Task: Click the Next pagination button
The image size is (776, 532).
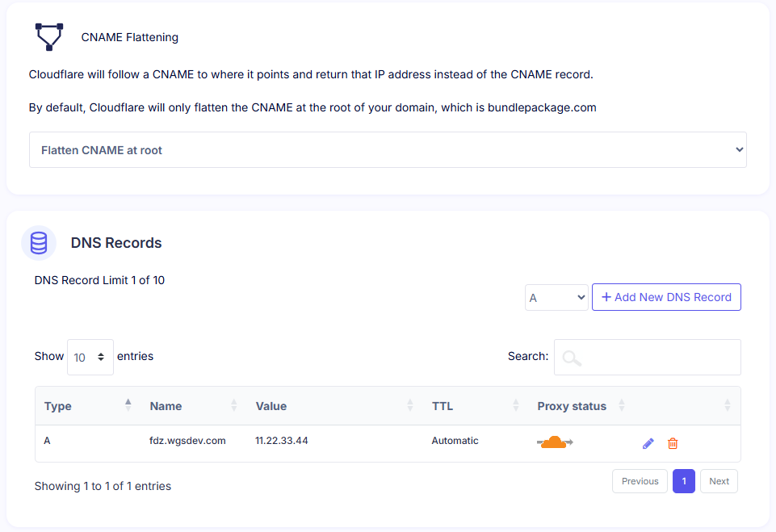Action: (719, 481)
